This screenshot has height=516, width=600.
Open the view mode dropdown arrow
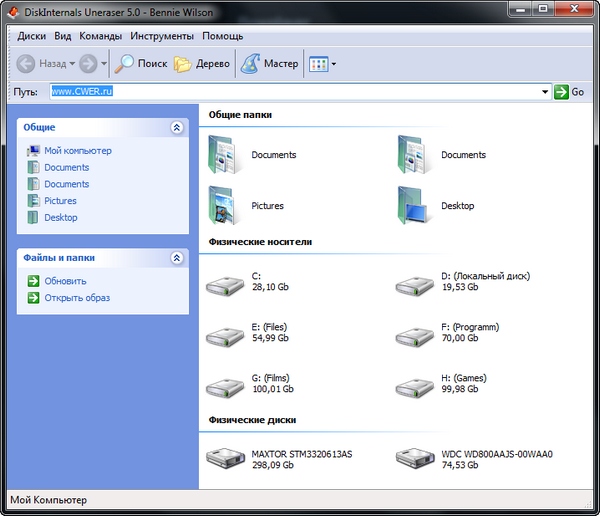tap(334, 64)
